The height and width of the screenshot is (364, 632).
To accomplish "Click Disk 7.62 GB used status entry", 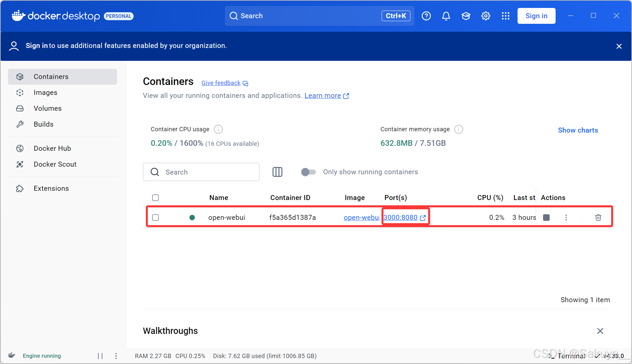I will (x=265, y=356).
